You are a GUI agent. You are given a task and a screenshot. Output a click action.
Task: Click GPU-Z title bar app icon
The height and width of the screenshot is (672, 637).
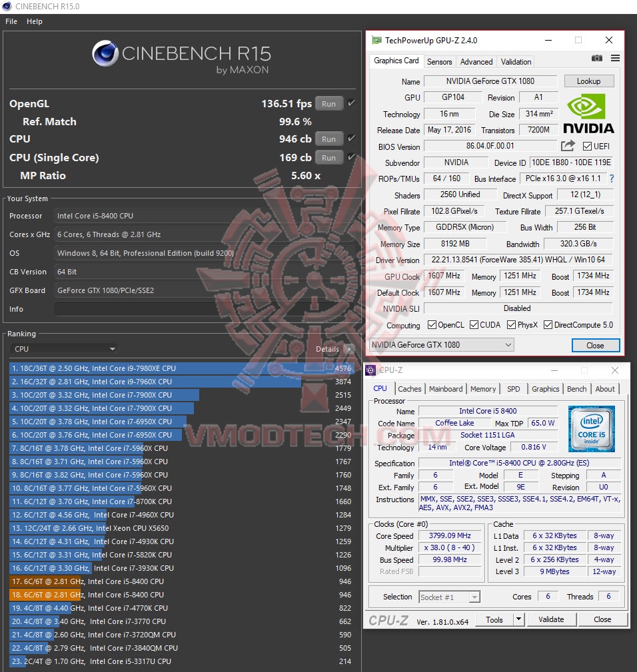(x=376, y=40)
